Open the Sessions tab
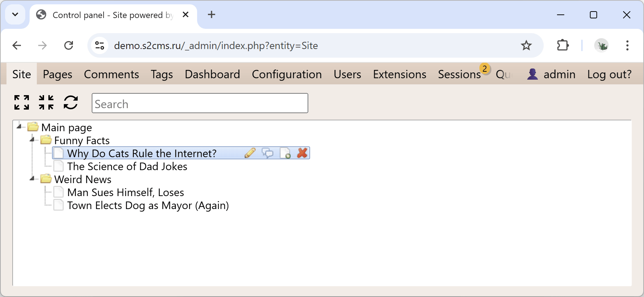644x297 pixels. tap(460, 74)
